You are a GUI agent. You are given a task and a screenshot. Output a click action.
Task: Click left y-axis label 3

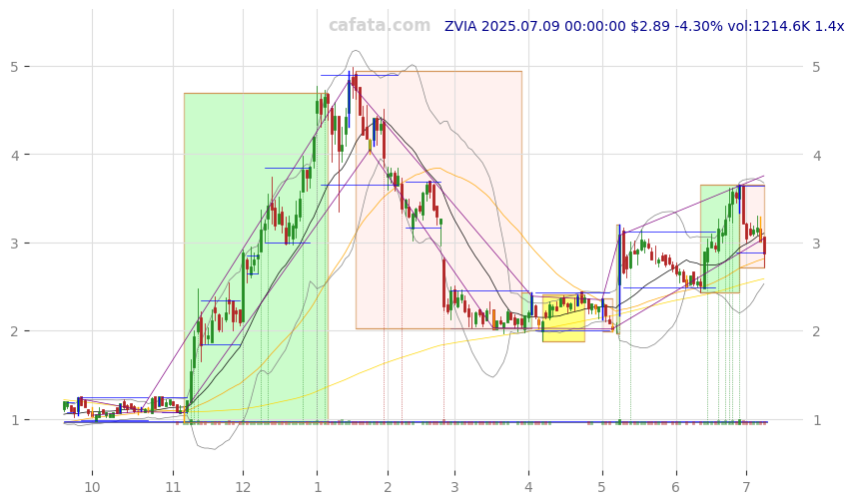[x=15, y=244]
